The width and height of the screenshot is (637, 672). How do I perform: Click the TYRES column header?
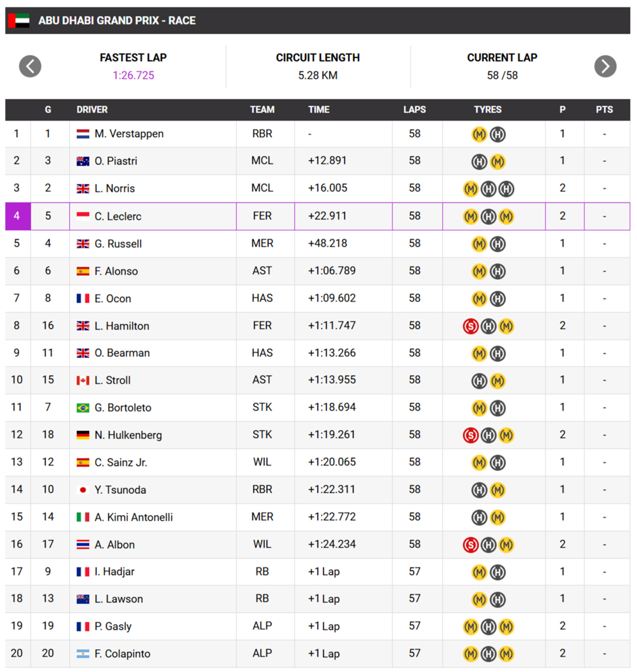pos(488,110)
